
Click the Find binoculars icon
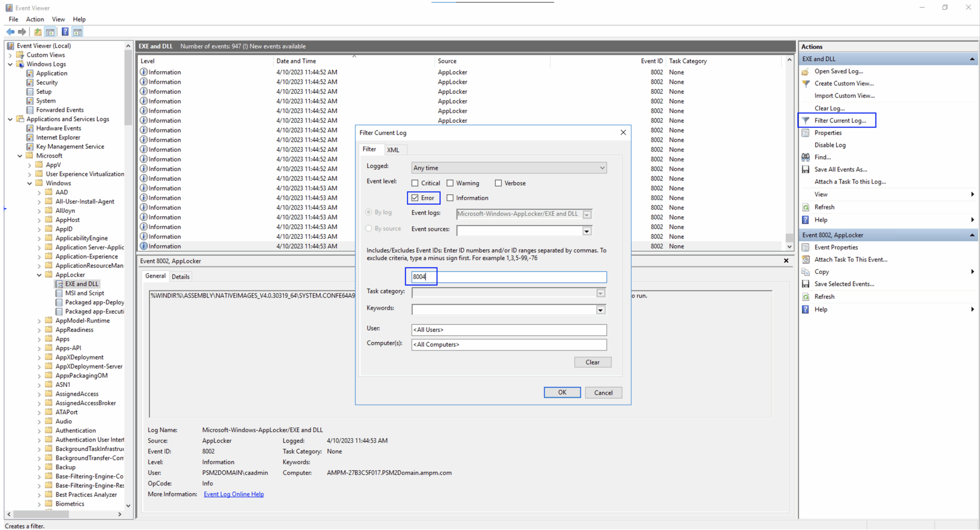click(806, 157)
